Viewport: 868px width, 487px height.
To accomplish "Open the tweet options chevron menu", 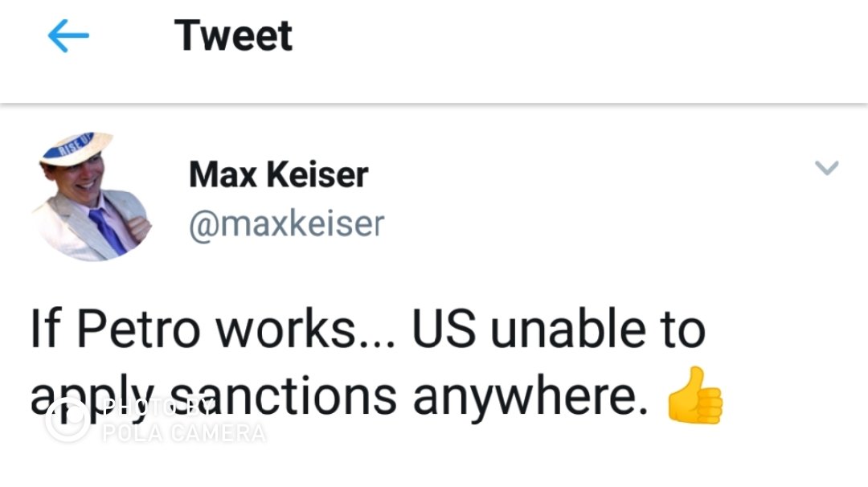I will (827, 168).
